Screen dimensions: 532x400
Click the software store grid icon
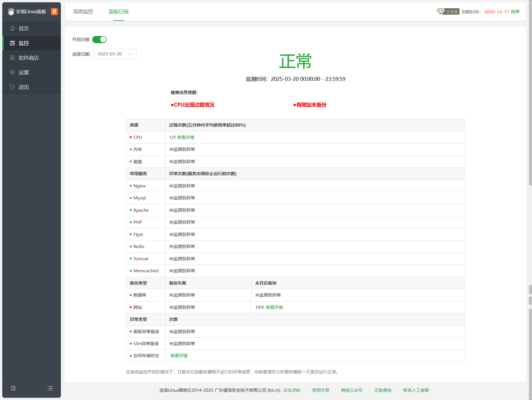click(x=12, y=58)
